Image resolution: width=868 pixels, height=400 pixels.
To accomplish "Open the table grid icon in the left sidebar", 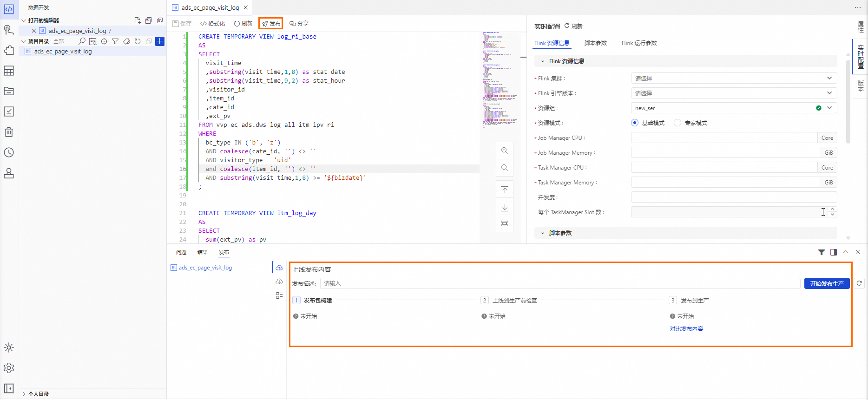I will point(9,71).
